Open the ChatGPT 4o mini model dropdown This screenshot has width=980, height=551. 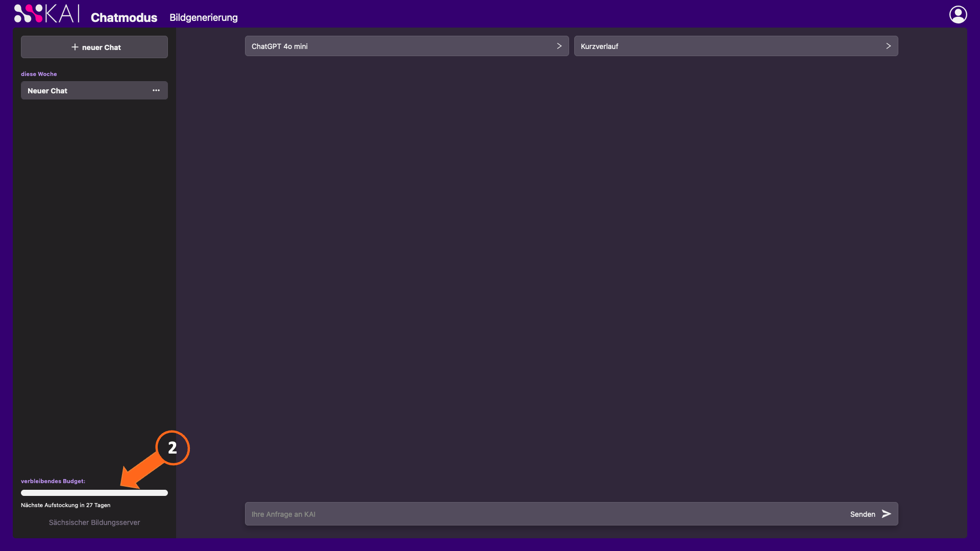[407, 46]
